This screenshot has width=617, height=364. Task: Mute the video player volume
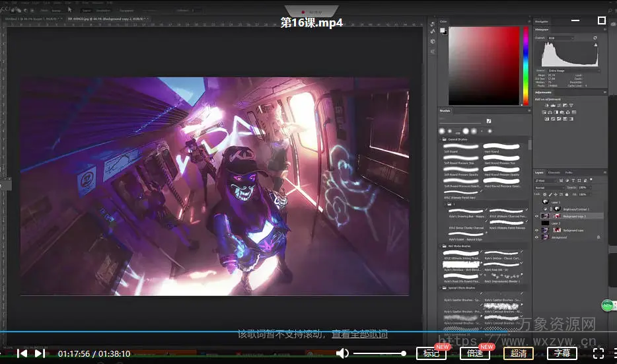tap(342, 353)
